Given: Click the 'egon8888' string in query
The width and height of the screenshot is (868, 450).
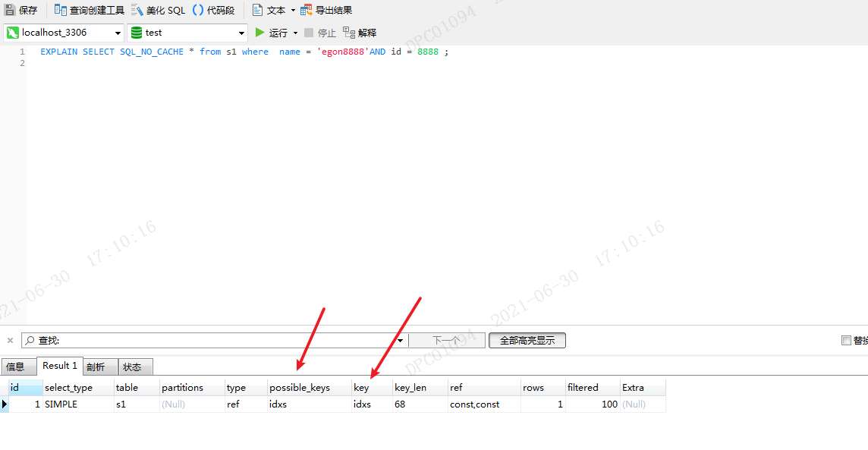Looking at the screenshot, I should pos(343,52).
